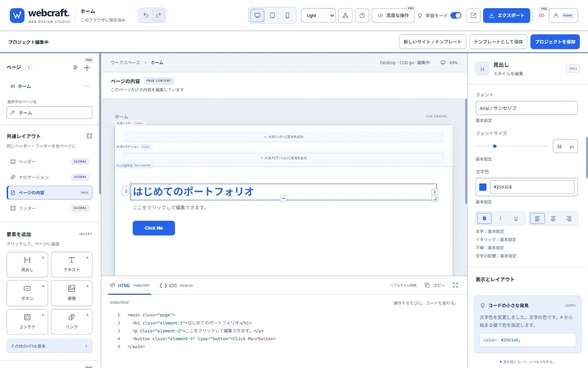This screenshot has height=368, width=588.
Task: Click the エクスポート button
Action: click(x=506, y=16)
